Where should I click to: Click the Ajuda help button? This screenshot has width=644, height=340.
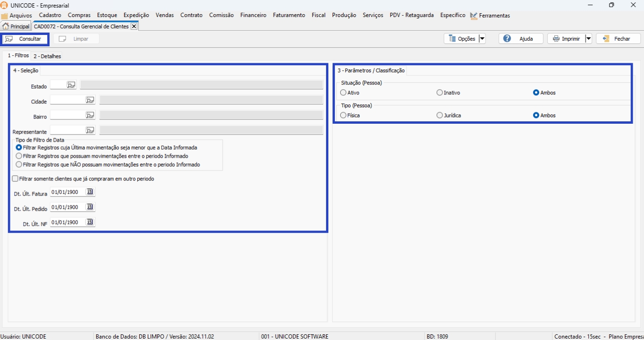click(x=520, y=39)
